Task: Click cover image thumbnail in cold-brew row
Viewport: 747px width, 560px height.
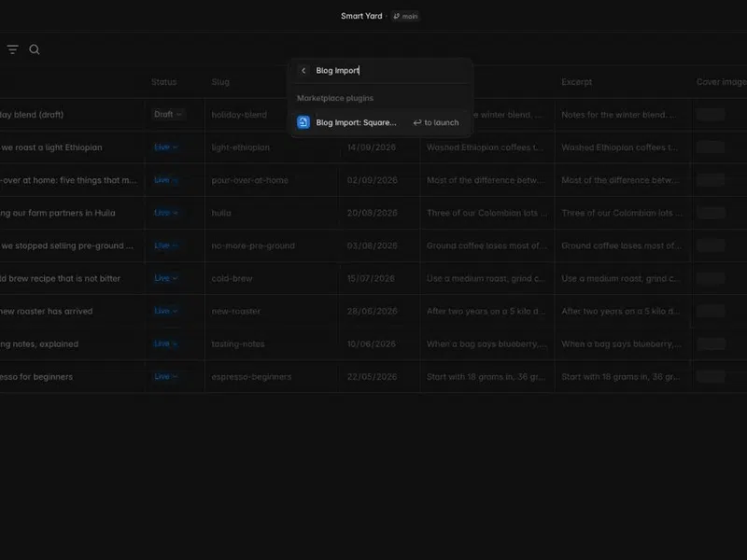Action: pos(711,278)
